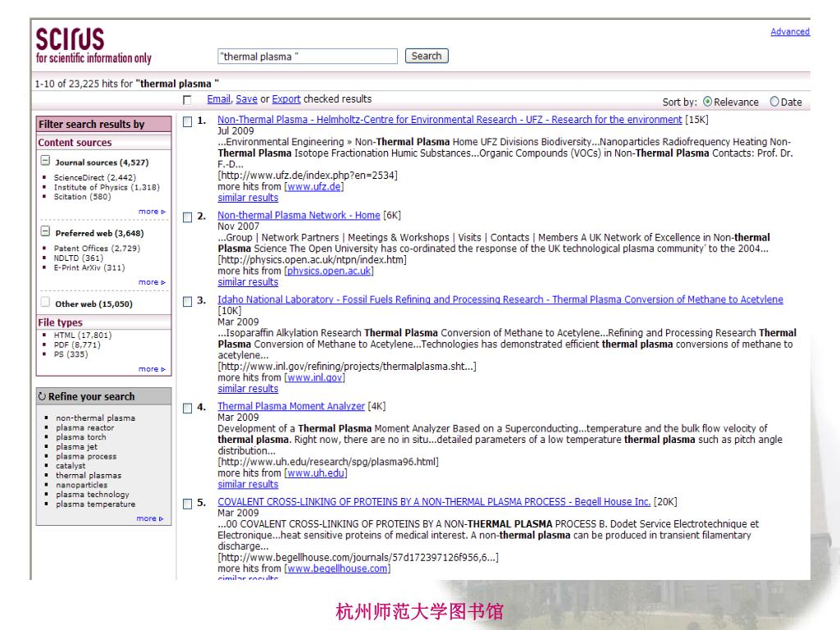Image resolution: width=840 pixels, height=630 pixels.
Task: Open similar results for result 1 Helmholtz-Centre
Action: [248, 198]
